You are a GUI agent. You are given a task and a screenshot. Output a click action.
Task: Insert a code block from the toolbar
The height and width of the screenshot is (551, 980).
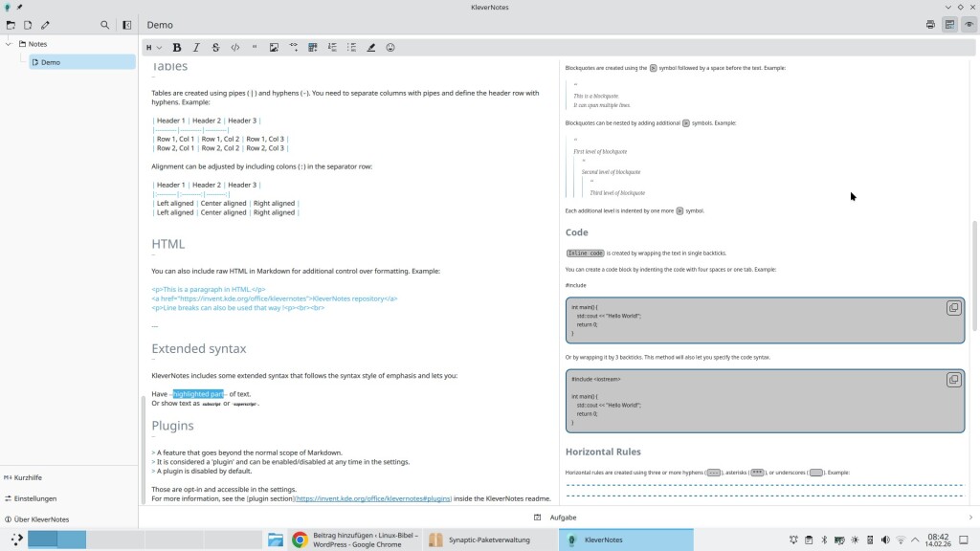(235, 47)
